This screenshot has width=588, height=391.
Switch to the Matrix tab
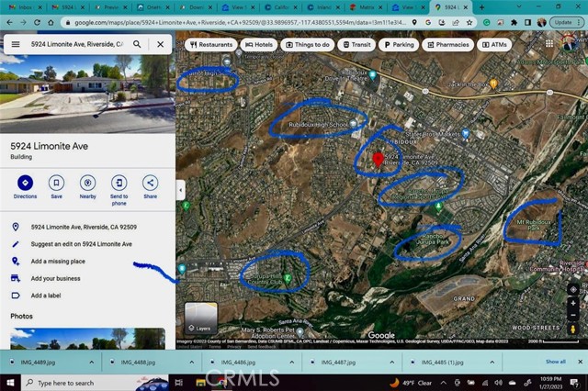click(x=366, y=7)
